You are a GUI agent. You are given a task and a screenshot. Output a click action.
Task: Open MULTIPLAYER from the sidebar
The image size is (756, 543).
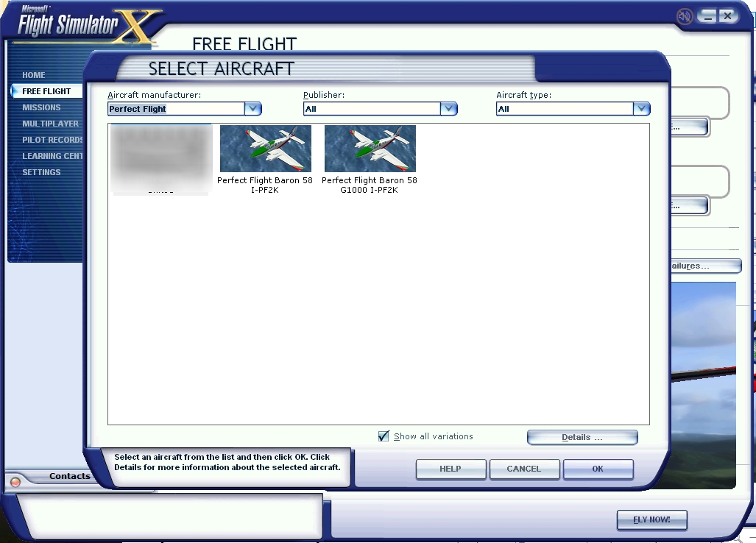[50, 124]
